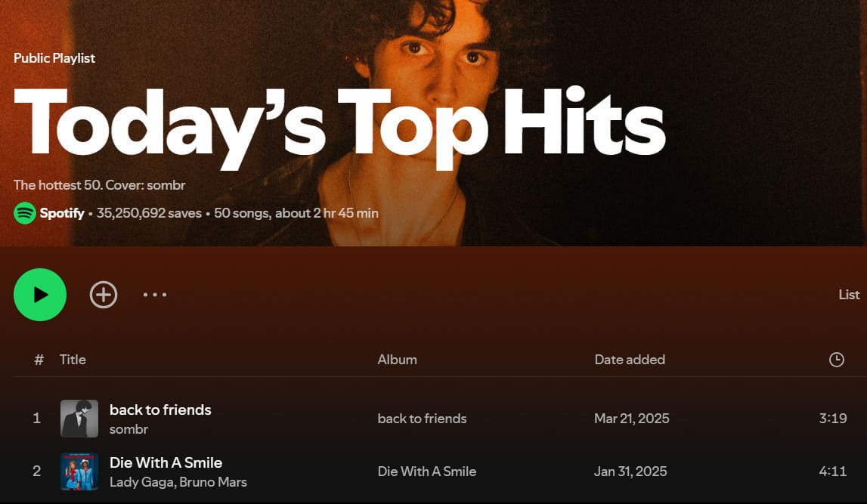Click the Date added column header
This screenshot has height=504, width=867.
click(630, 360)
